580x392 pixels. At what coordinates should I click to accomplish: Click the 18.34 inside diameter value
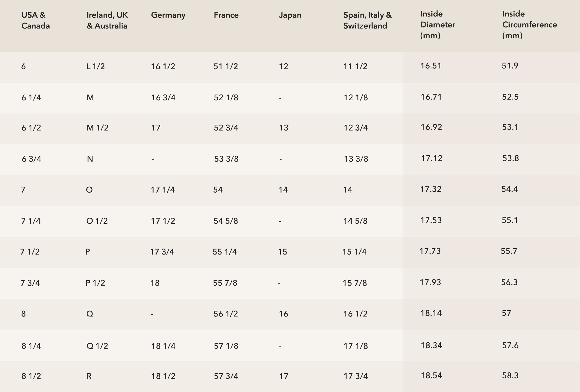(x=431, y=345)
